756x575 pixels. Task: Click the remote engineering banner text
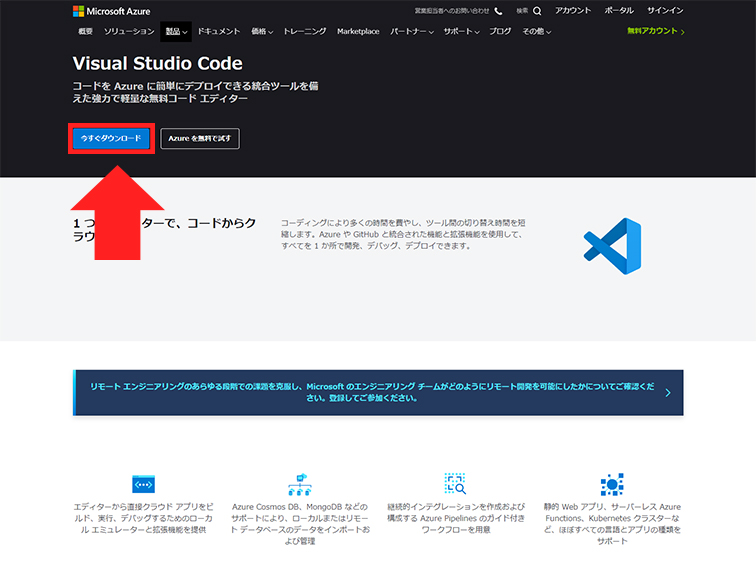[x=372, y=392]
